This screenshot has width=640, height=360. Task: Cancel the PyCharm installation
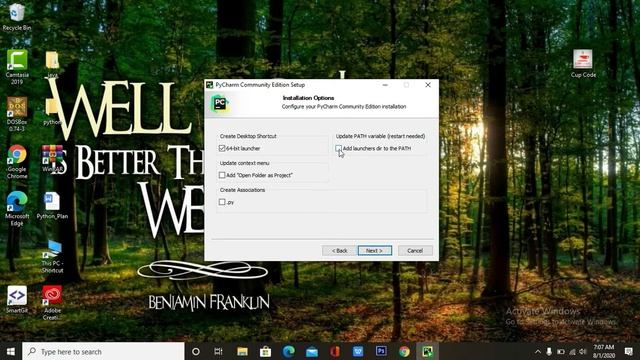click(415, 251)
